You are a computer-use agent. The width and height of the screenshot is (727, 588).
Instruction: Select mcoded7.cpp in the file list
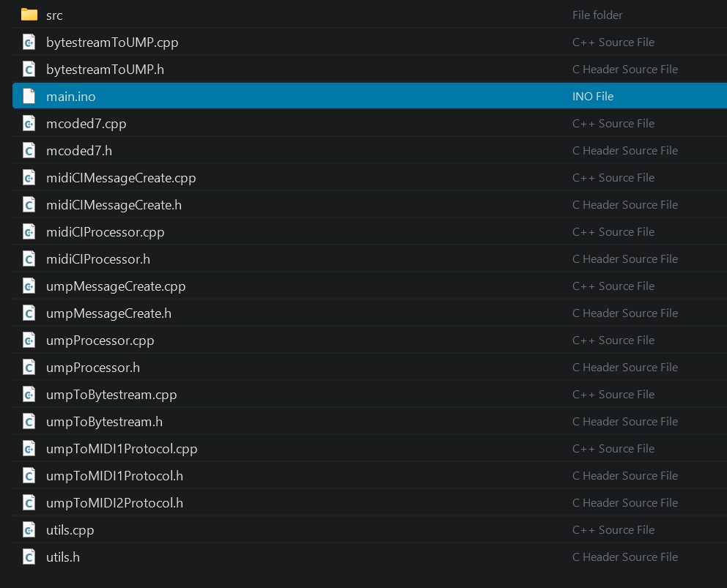[86, 124]
